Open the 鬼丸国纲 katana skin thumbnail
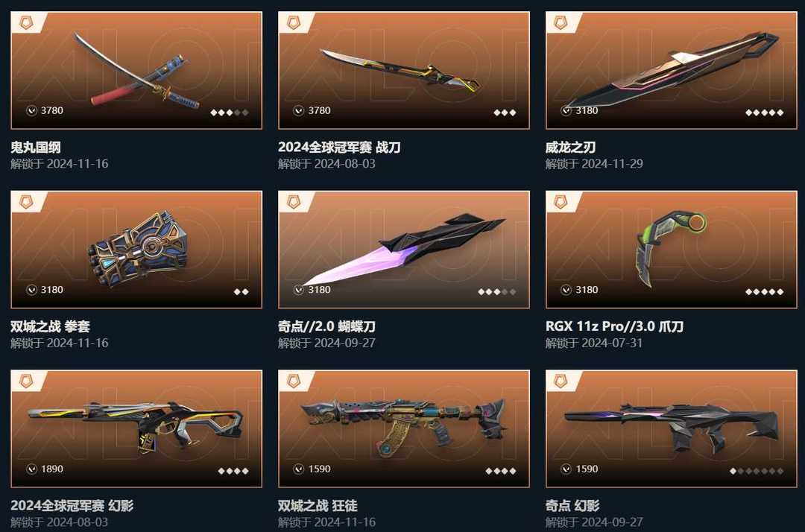 pyautogui.click(x=136, y=70)
